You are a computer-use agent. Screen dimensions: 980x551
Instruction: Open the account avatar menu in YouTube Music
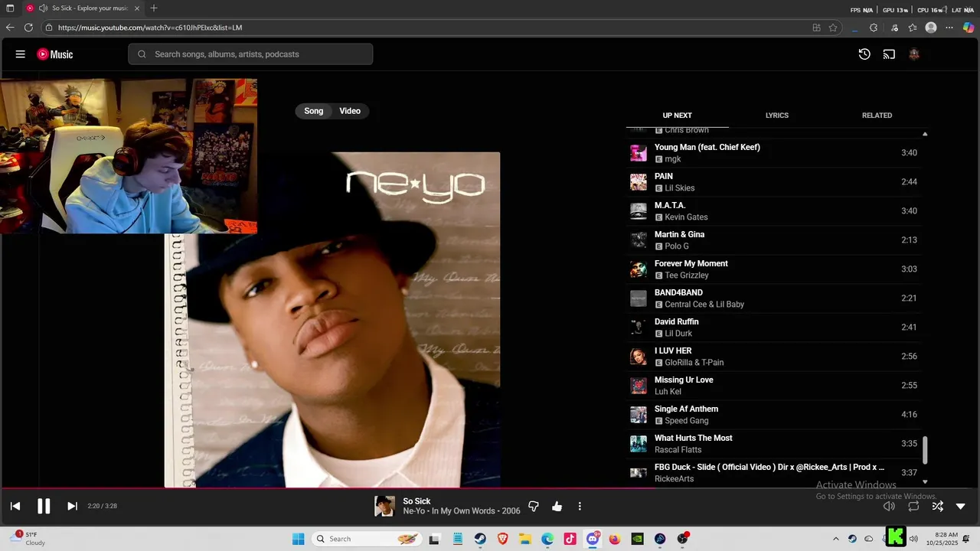[913, 54]
